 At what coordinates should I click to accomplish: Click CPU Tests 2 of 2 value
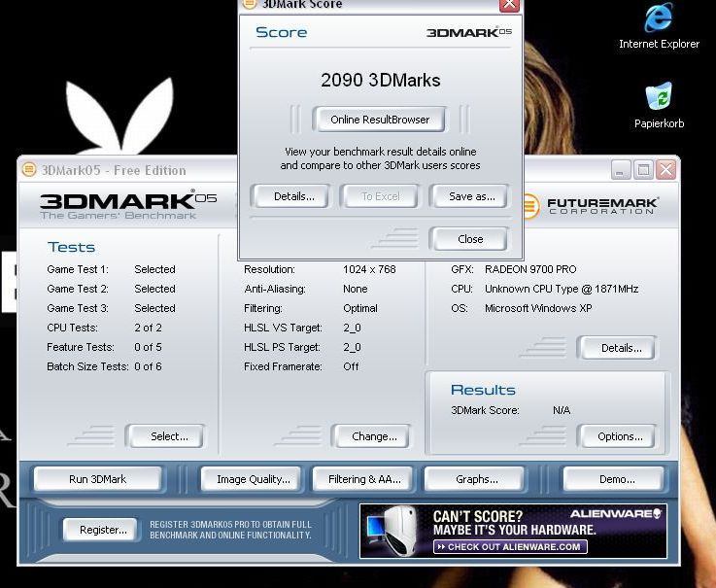tap(148, 328)
